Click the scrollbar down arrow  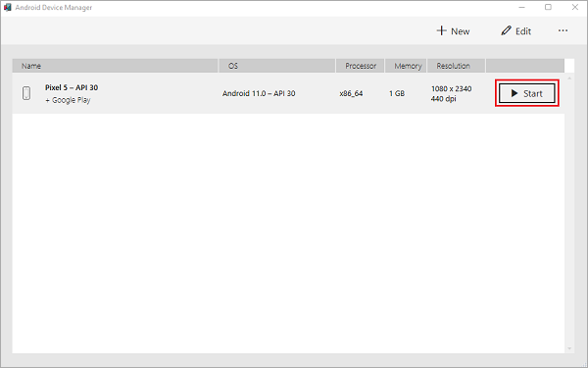tap(569, 348)
